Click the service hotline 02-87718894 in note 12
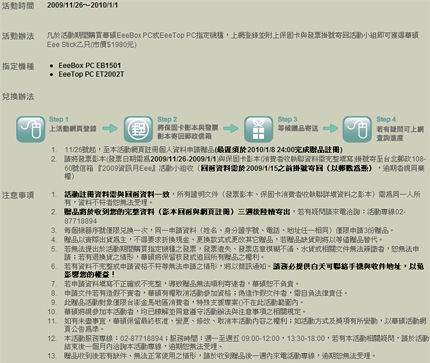Screen dimensions: 430x363 pyautogui.click(x=142, y=338)
